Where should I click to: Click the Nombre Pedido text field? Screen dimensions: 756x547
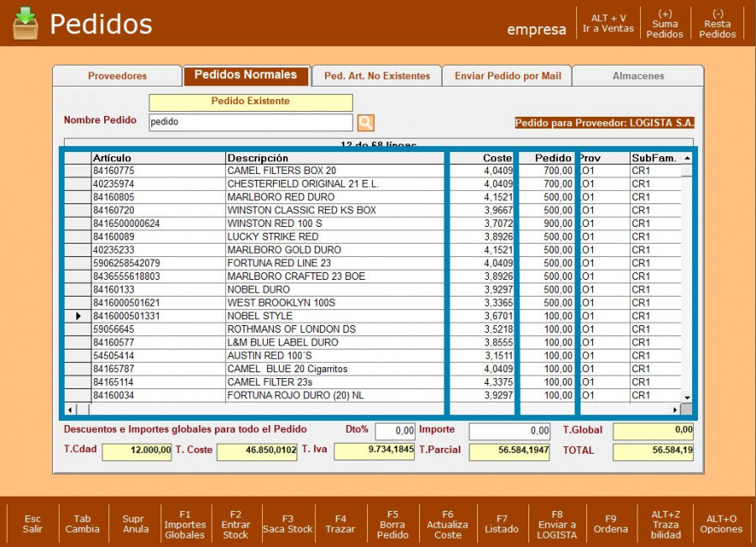250,123
